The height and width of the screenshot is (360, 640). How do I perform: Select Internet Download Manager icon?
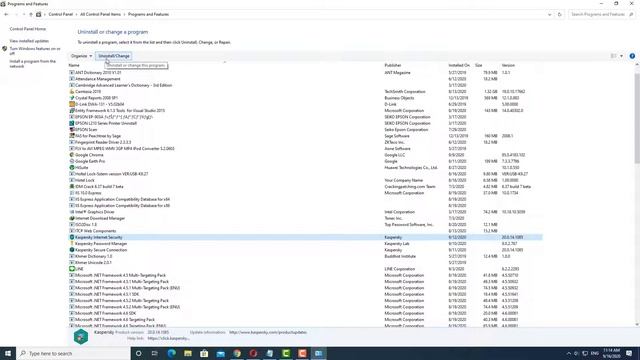click(x=72, y=218)
